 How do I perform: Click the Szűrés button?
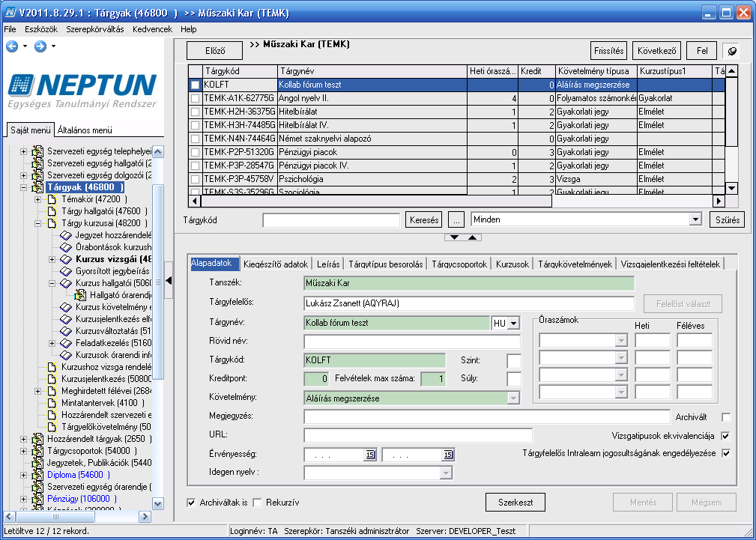point(727,220)
